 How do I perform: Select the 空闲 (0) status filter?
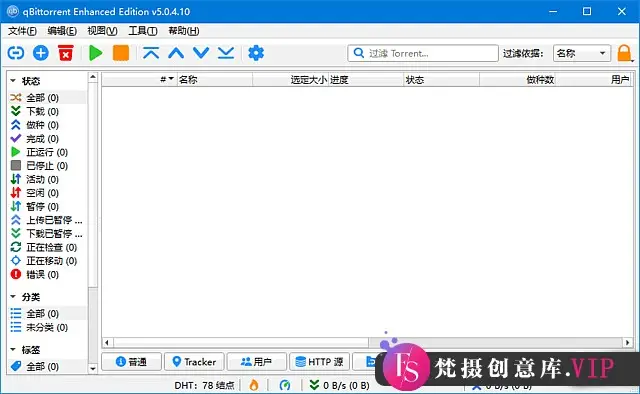click(x=47, y=193)
